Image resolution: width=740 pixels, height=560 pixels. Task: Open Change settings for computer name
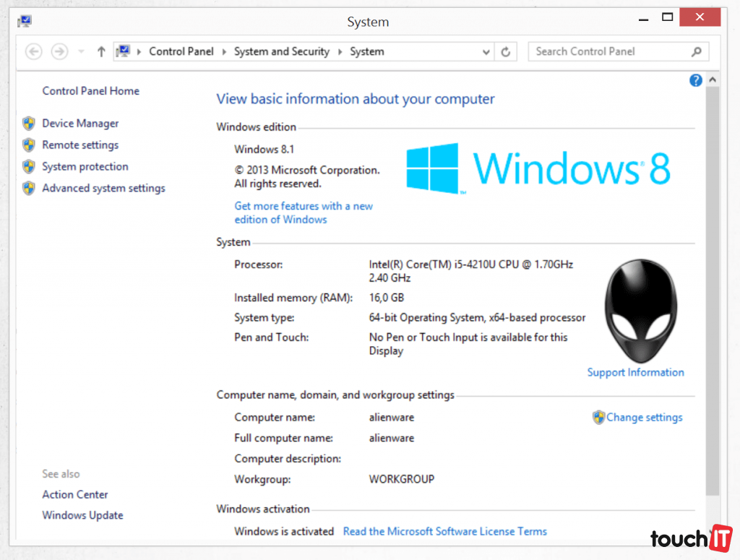tap(643, 418)
